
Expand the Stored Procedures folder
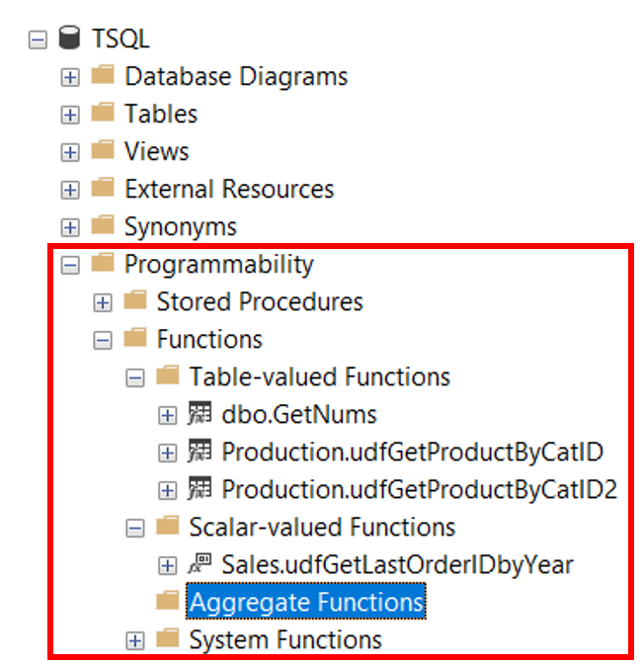click(x=102, y=303)
